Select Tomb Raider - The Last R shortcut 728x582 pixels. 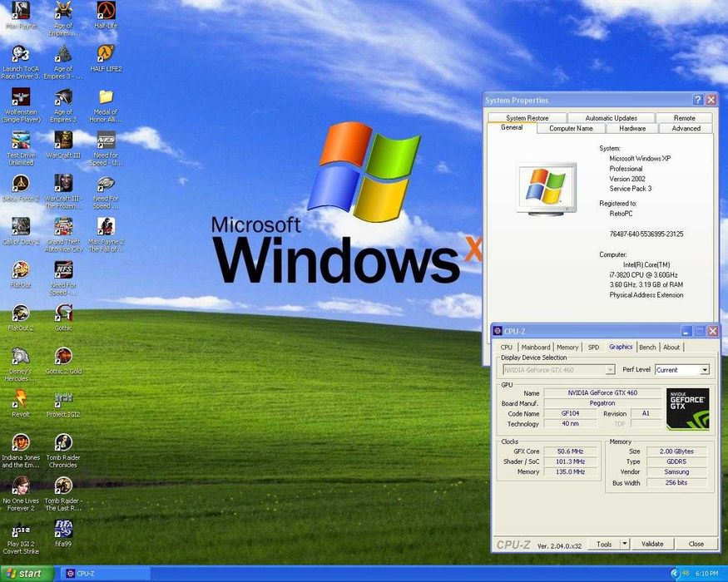coord(63,494)
